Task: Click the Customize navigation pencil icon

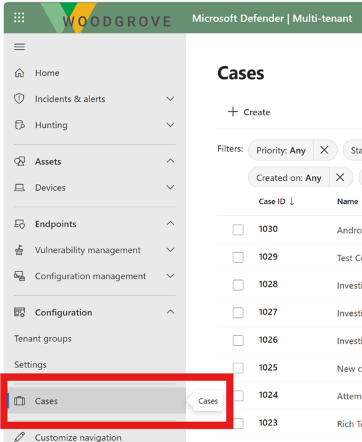Action: tap(19, 437)
